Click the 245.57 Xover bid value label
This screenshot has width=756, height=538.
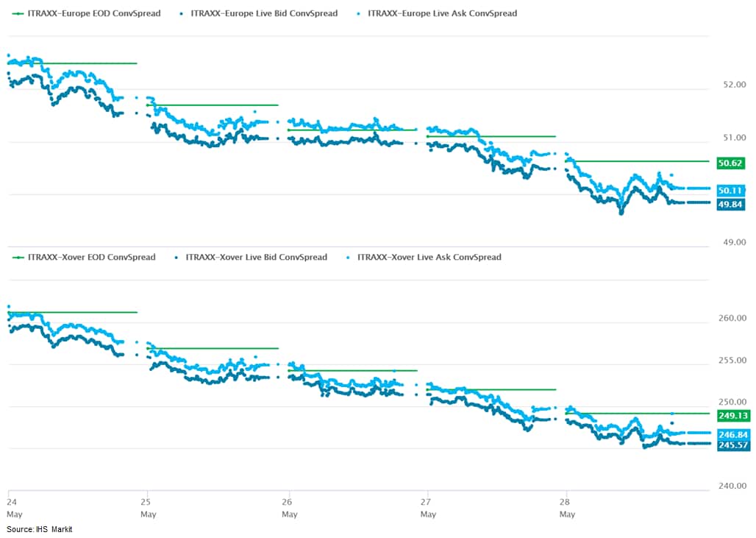(x=732, y=445)
